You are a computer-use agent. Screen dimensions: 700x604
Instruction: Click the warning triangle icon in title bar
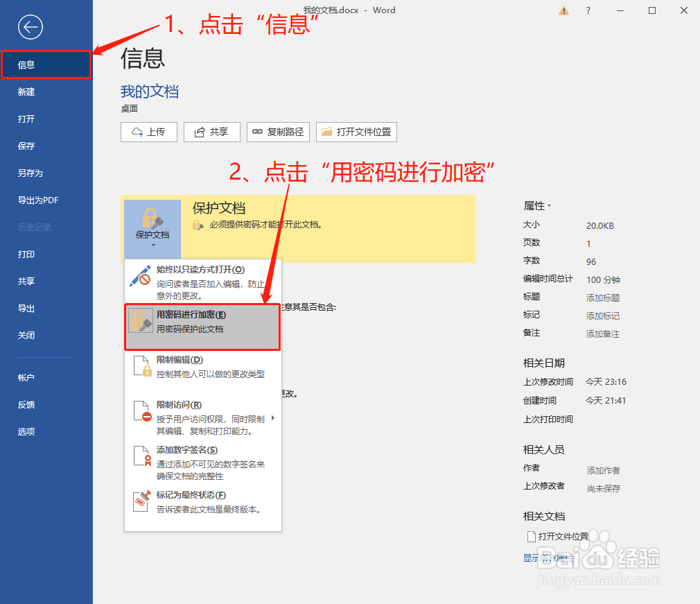pos(564,10)
